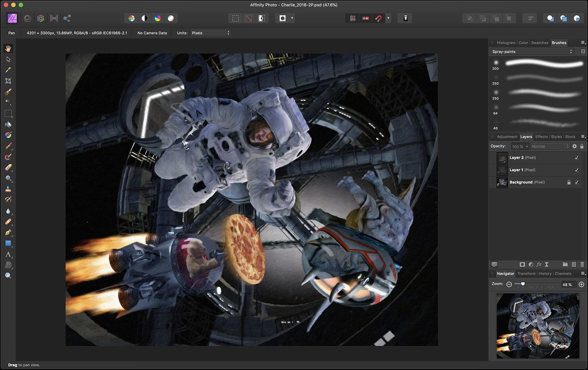Select the Dodge Brush tool
The height and width of the screenshot is (370, 588).
[x=8, y=178]
